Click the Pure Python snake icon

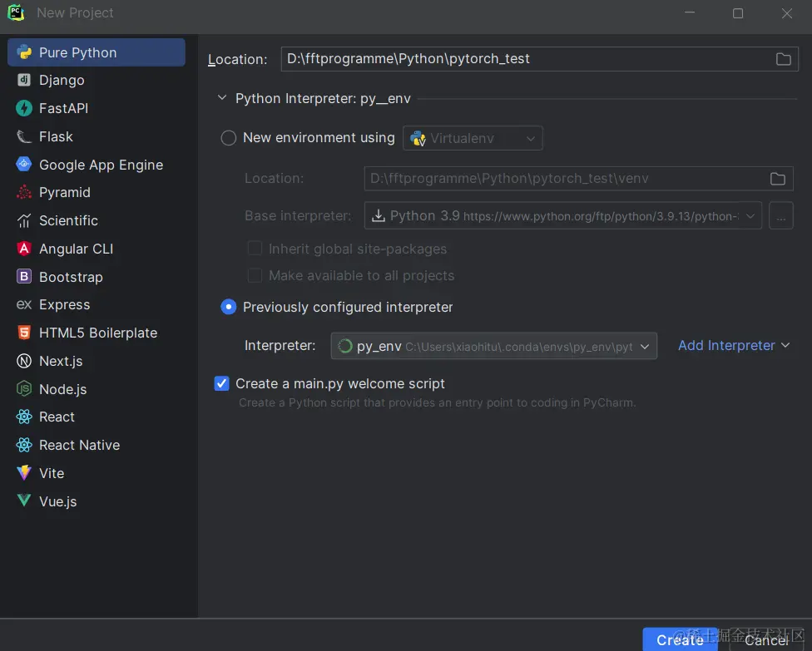(x=24, y=52)
